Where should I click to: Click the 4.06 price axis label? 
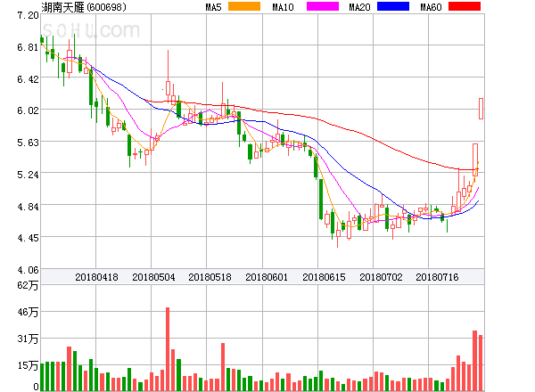[x=28, y=270]
